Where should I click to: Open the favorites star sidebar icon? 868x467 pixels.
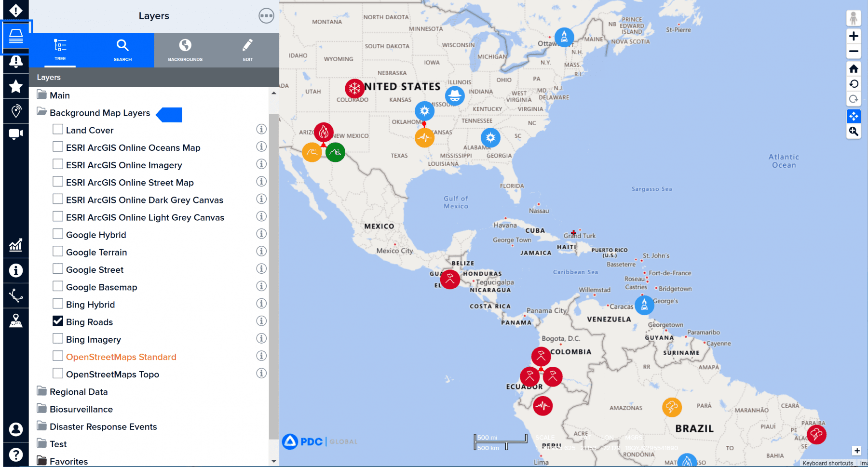(16, 87)
